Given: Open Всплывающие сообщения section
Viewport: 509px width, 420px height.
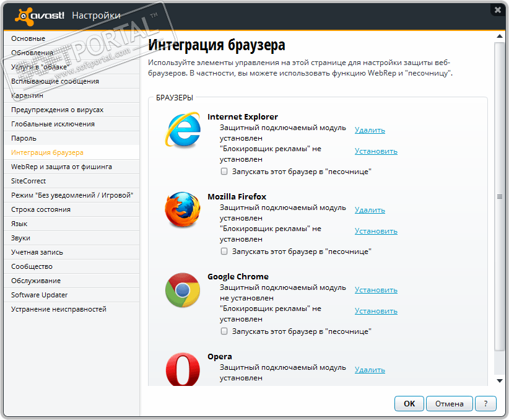Looking at the screenshot, I should tap(72, 81).
